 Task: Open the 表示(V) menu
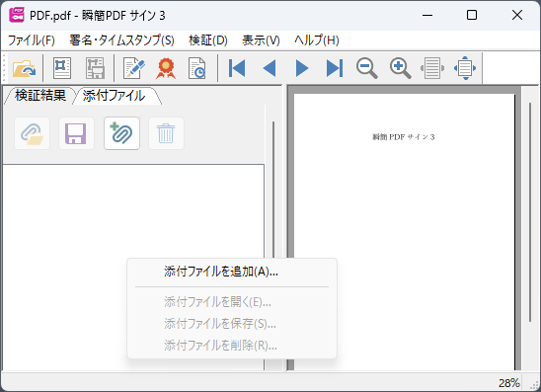coord(261,40)
